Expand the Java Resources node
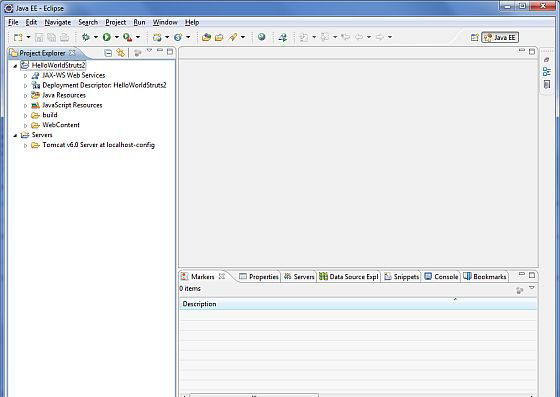Image resolution: width=560 pixels, height=397 pixels. coord(25,96)
